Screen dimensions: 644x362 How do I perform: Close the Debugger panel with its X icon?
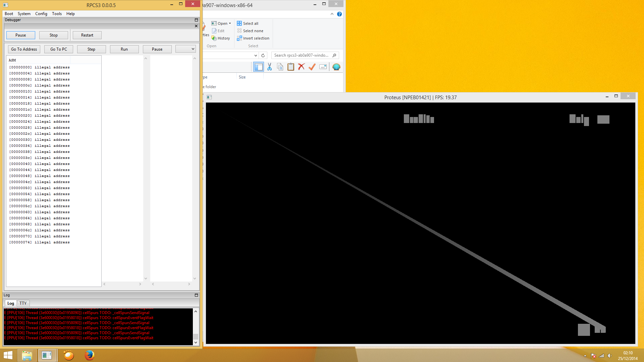point(196,26)
